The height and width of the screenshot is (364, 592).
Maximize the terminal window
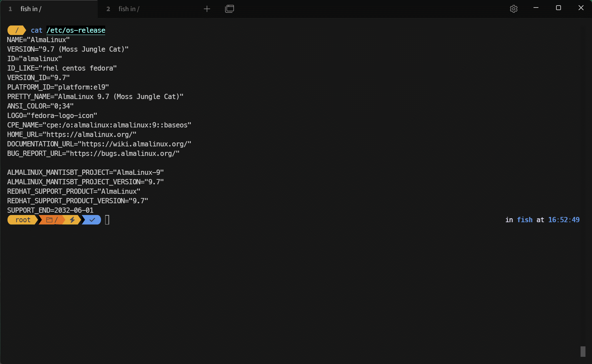[558, 8]
